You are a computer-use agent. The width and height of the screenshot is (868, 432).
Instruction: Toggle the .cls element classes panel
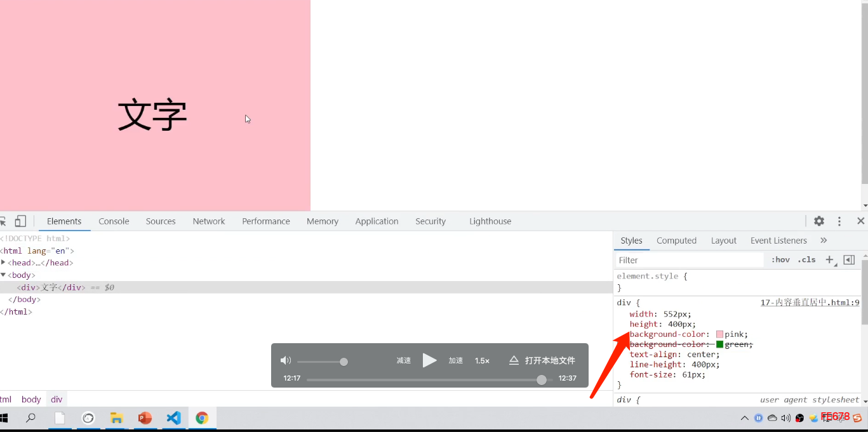[806, 259]
